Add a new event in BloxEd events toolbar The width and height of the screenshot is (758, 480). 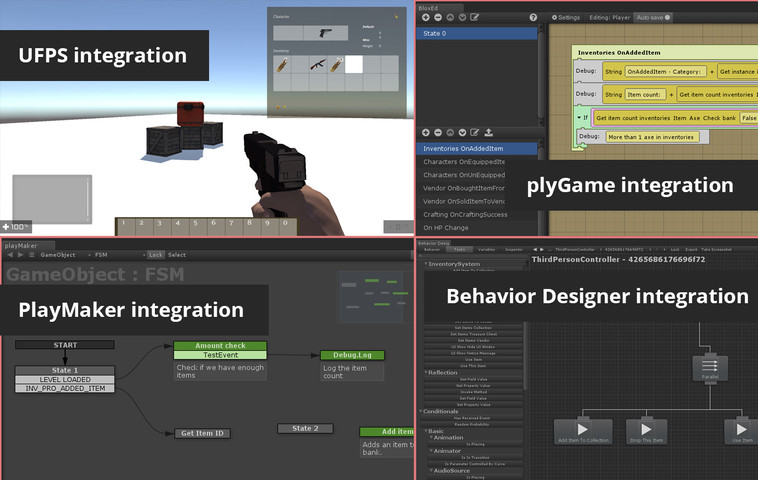coord(425,132)
